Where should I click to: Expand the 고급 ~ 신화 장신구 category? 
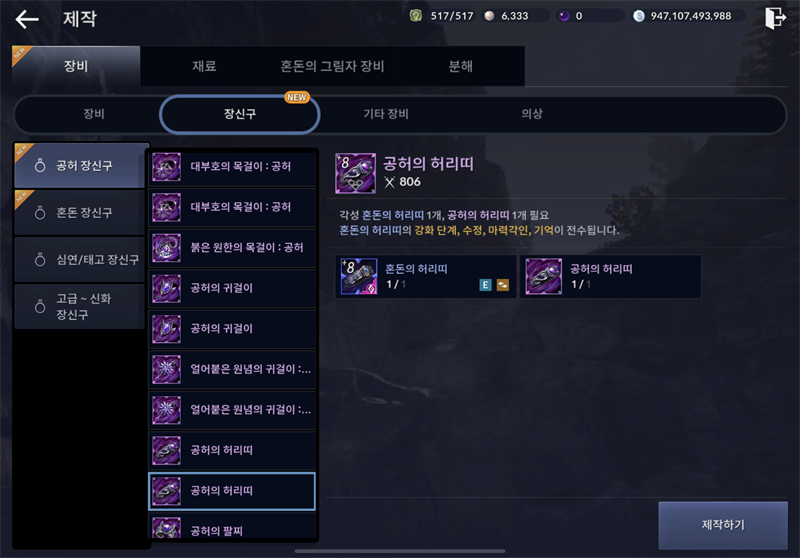click(x=80, y=307)
